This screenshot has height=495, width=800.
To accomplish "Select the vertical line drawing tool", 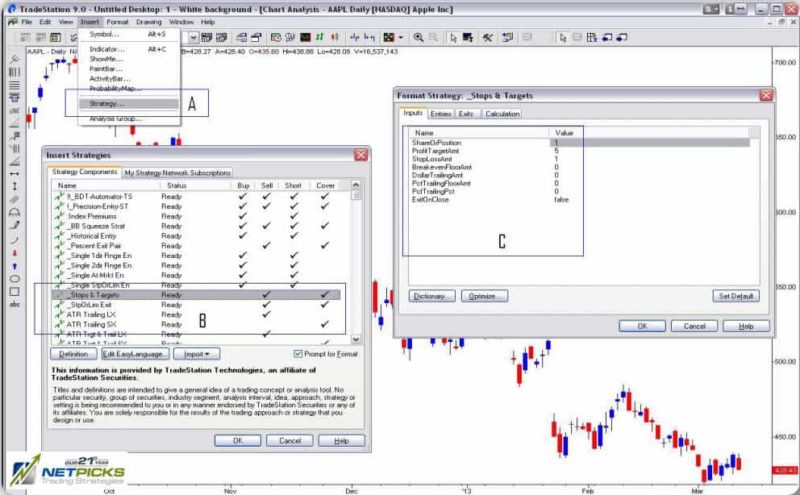I will click(14, 72).
